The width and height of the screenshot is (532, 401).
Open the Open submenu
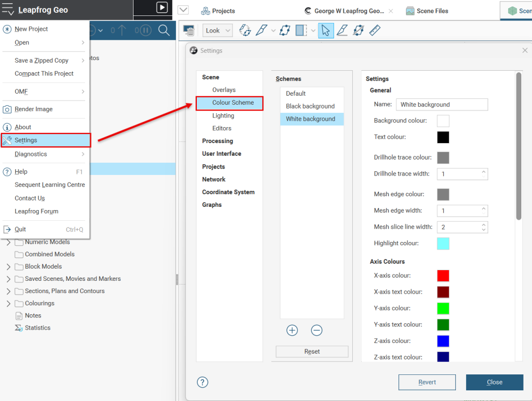[x=45, y=43]
